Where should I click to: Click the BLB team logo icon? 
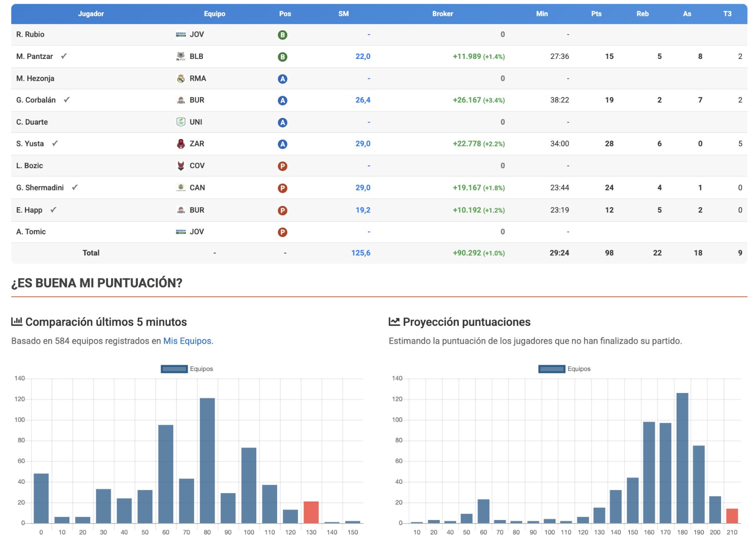point(180,56)
